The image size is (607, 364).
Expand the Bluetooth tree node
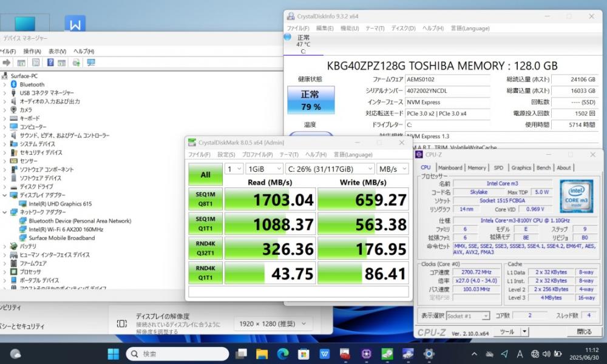[x=5, y=84]
